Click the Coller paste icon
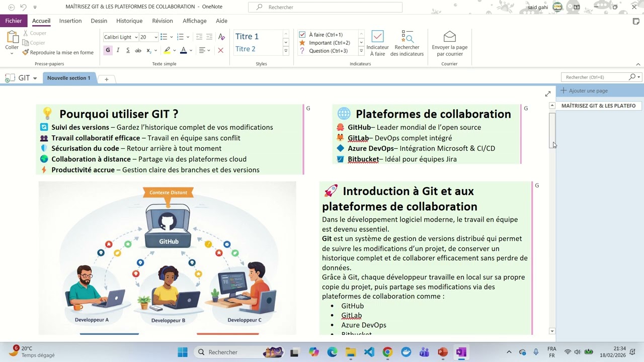 pos(12,37)
